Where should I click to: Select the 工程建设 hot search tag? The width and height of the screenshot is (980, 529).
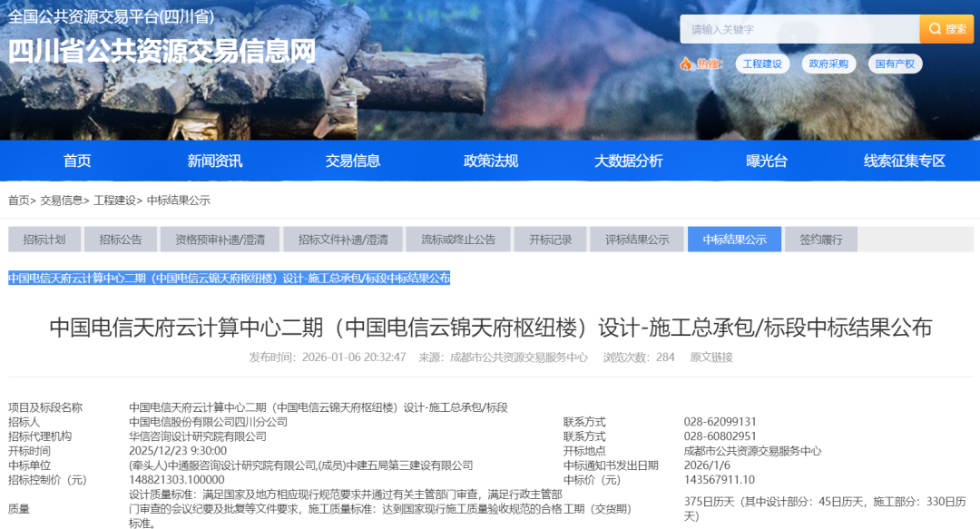coord(762,64)
